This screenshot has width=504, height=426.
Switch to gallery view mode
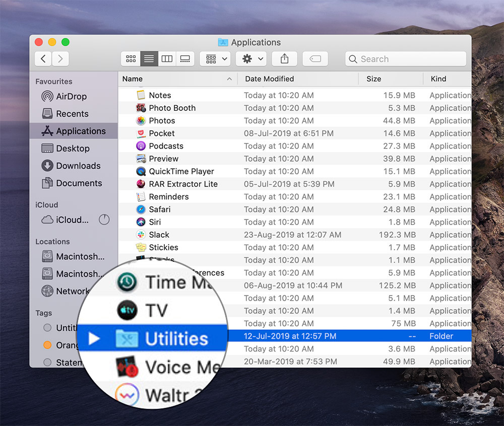click(185, 58)
